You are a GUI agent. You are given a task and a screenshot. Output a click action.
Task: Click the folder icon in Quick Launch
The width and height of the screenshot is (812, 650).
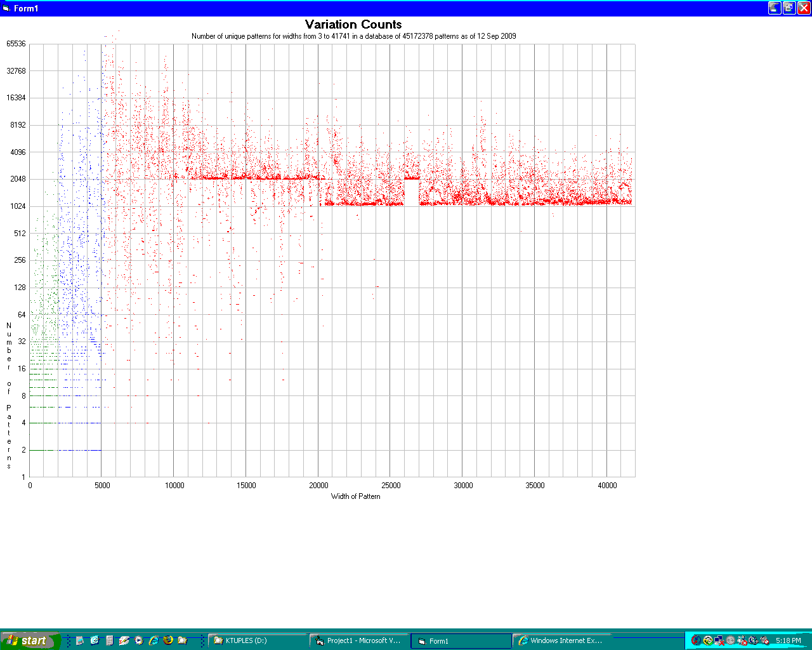coord(183,640)
